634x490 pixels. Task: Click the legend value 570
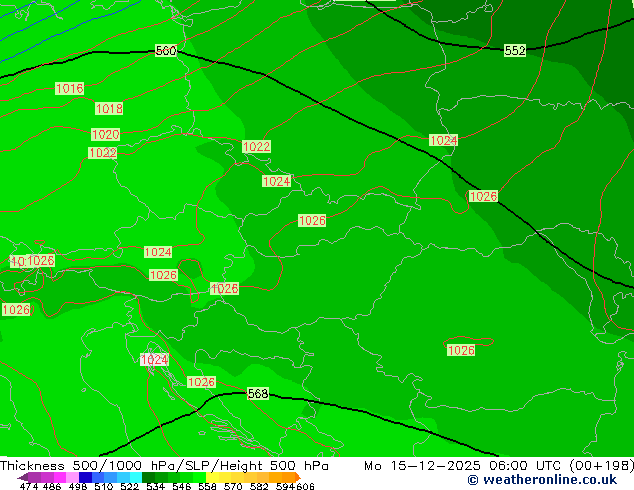(233, 486)
